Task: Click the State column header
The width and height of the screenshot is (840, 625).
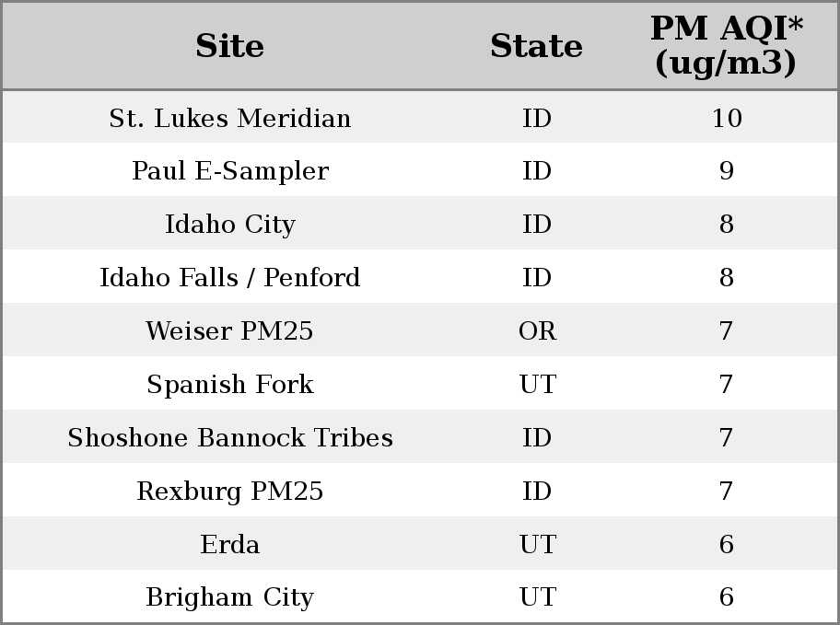Action: (x=537, y=46)
